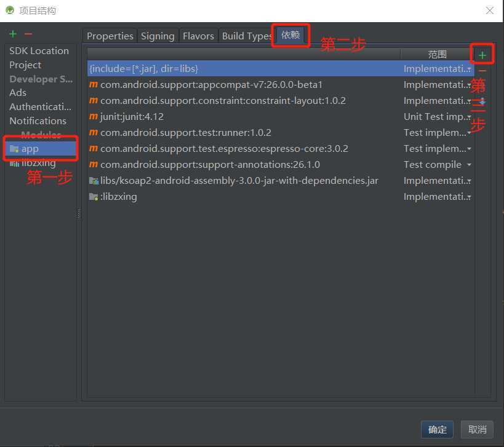Image resolution: width=504 pixels, height=447 pixels.
Task: Click the splitter handle between sidebar and panel
Action: pos(79,213)
